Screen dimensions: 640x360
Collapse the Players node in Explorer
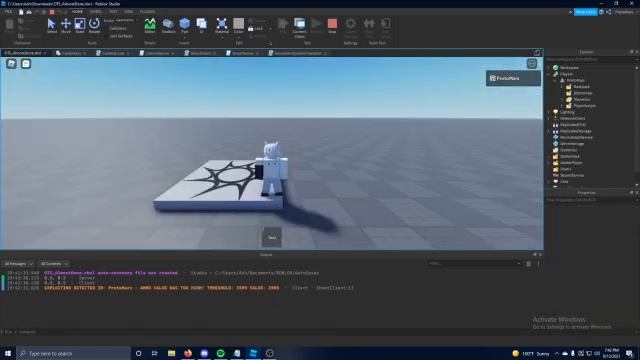[549, 74]
